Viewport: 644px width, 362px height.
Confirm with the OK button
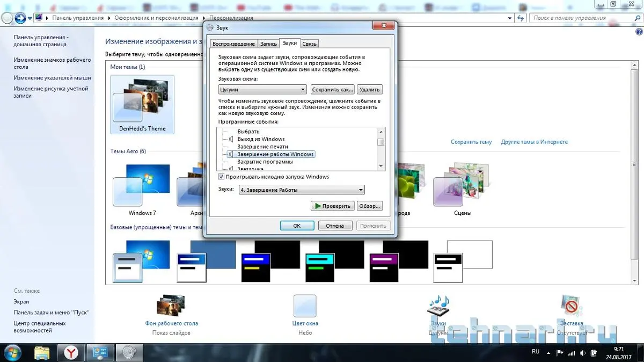click(297, 226)
